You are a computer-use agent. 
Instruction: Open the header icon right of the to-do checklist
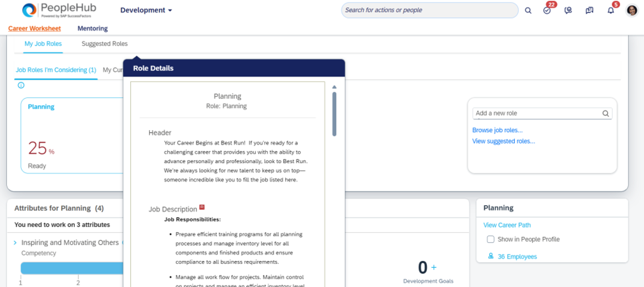click(568, 10)
